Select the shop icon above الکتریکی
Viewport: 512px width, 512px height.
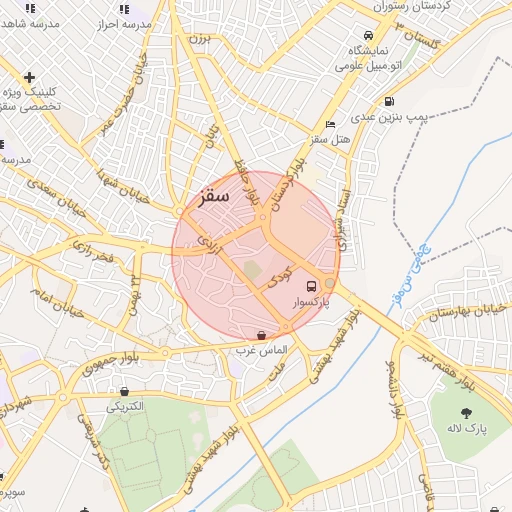[124, 391]
